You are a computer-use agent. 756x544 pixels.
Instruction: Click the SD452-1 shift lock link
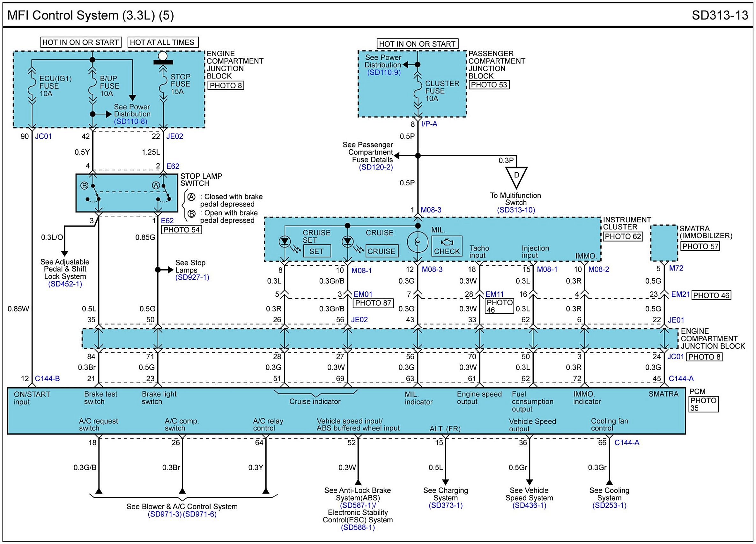coord(65,284)
